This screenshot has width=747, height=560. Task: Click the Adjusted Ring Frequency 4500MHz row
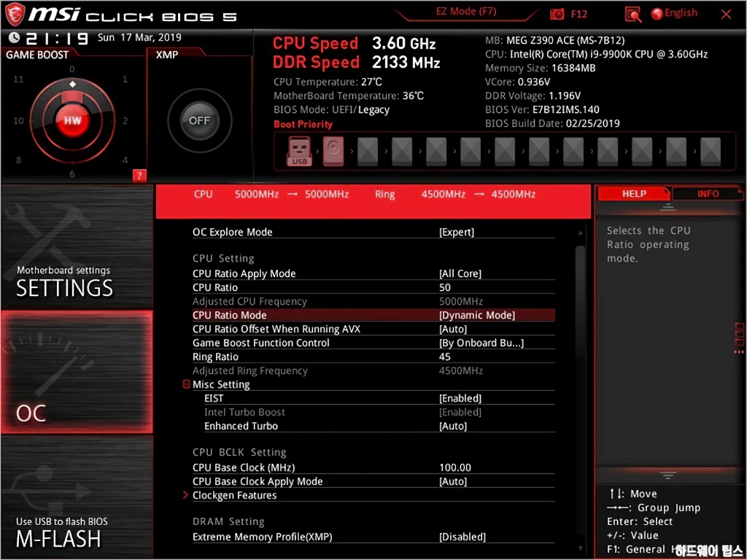[x=373, y=370]
